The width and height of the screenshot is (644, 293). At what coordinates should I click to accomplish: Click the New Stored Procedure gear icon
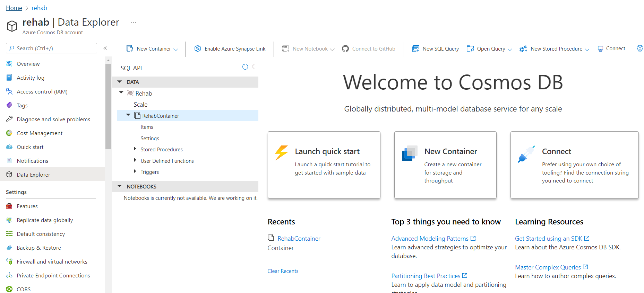coord(523,48)
